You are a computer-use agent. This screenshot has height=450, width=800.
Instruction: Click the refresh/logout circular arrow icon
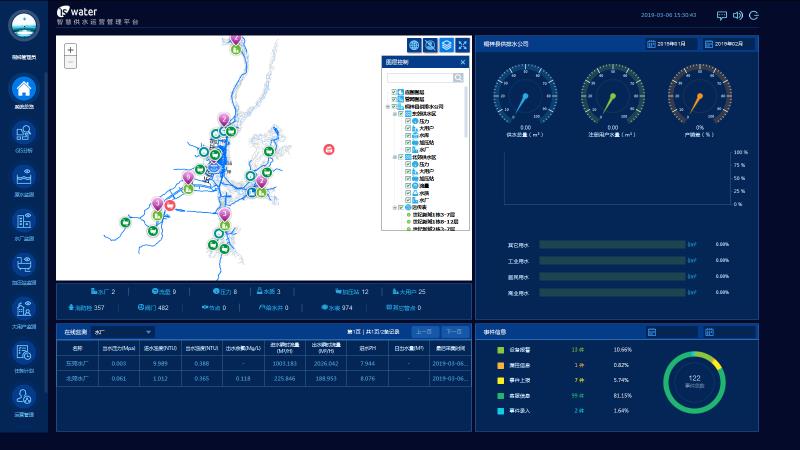click(754, 15)
